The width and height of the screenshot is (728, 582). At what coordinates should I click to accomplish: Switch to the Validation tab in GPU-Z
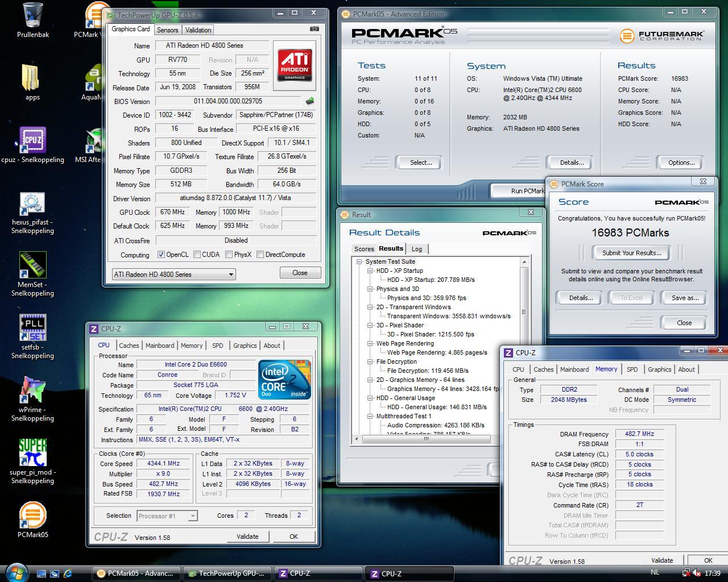point(198,30)
